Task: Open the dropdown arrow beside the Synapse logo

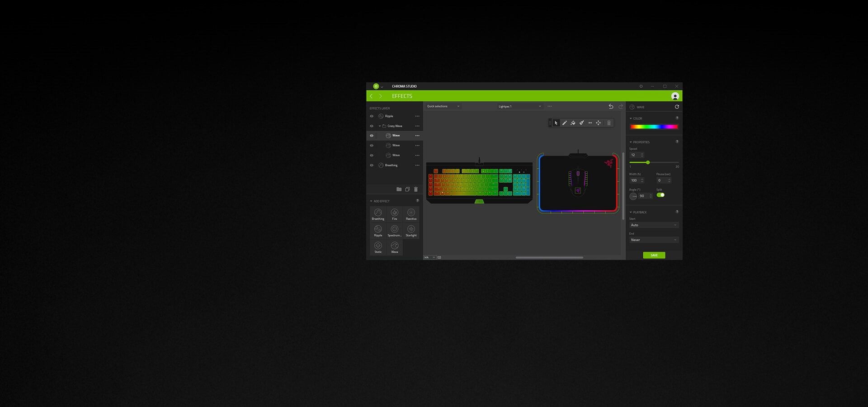Action: click(x=382, y=86)
